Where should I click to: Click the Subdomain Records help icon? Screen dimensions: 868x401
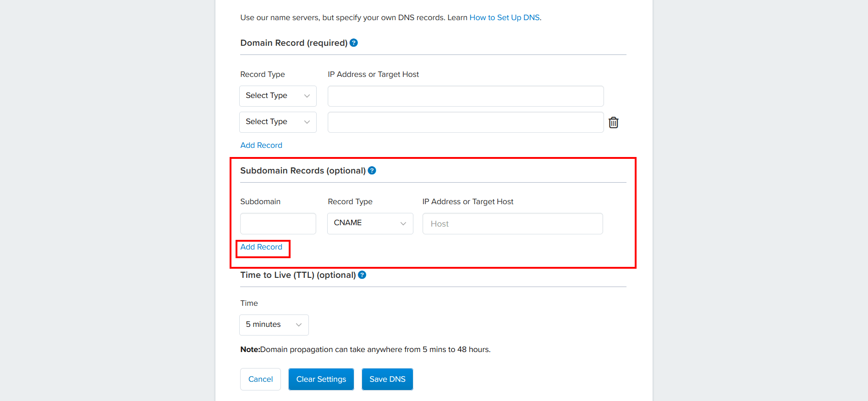tap(372, 170)
